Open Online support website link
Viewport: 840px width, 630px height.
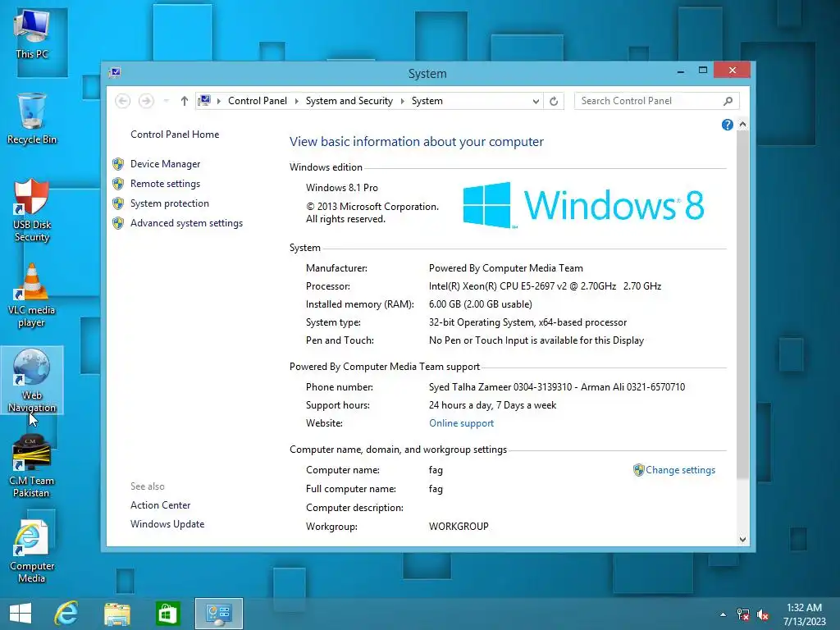pyautogui.click(x=461, y=423)
